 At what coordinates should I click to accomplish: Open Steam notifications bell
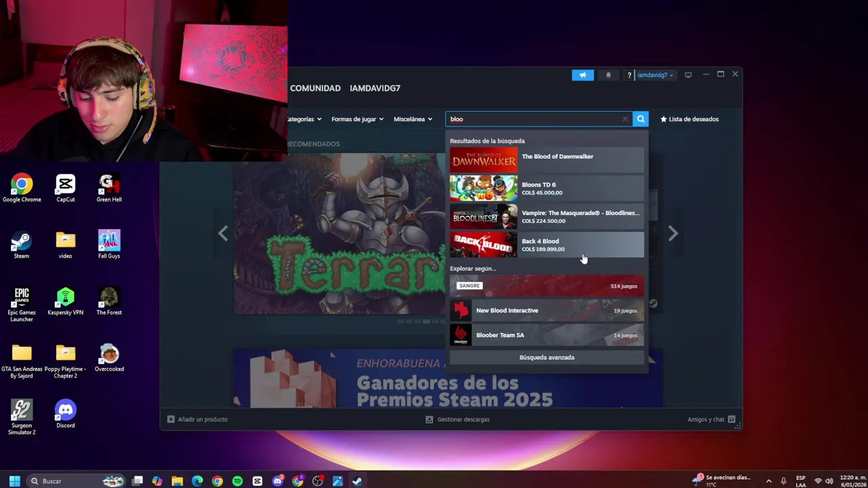click(608, 75)
